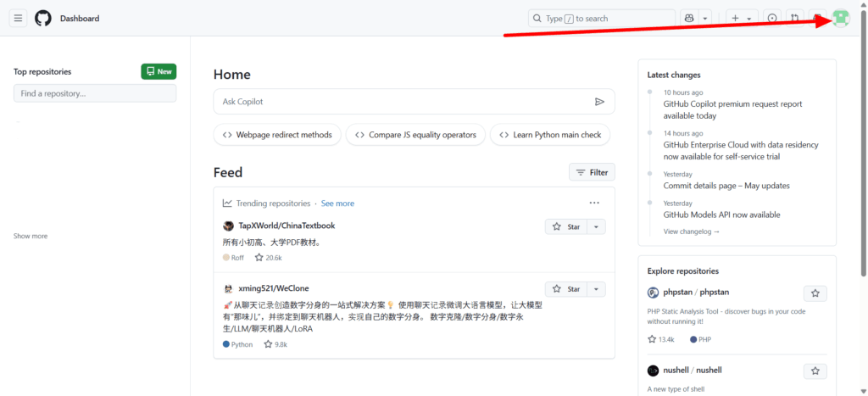Screen dimensions: 868x396
Task: Open 'GitHub Copilot premium request report' change
Action: [x=733, y=109]
